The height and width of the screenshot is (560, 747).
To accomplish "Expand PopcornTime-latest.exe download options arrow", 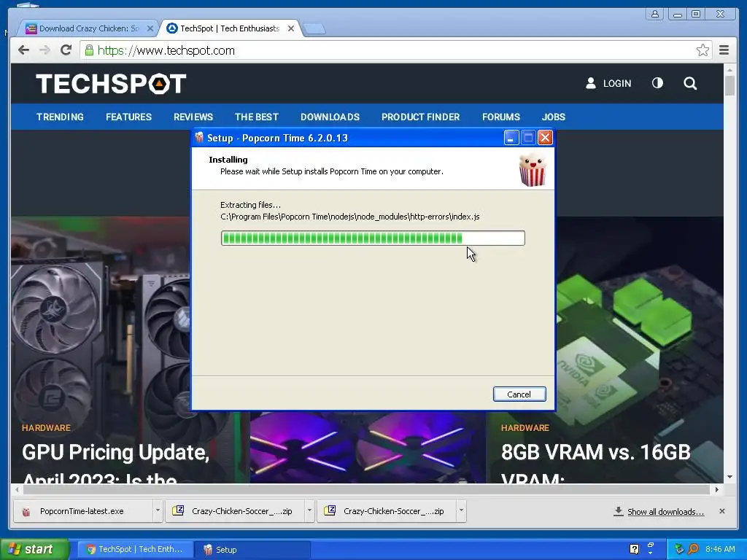I will 158,511.
